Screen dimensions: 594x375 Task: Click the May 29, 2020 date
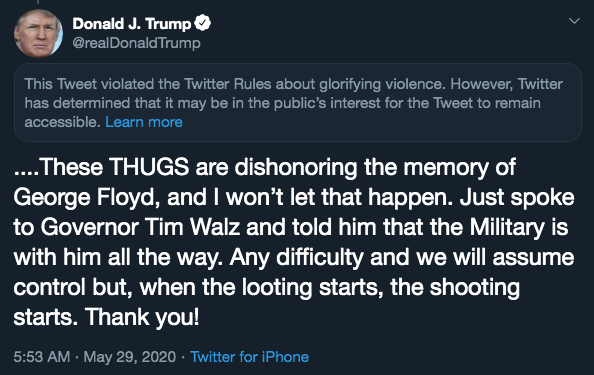coord(130,357)
